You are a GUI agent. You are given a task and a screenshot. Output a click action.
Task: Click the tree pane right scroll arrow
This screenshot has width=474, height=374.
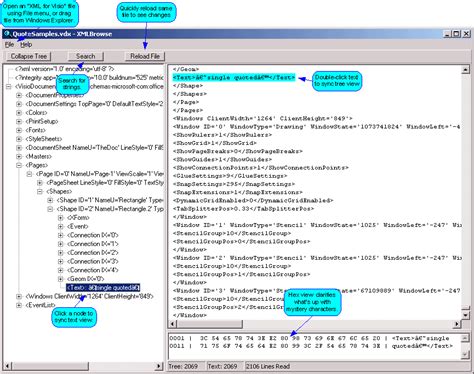click(159, 366)
